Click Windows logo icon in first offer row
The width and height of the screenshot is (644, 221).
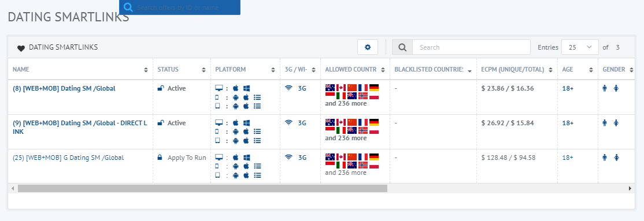[x=246, y=88]
